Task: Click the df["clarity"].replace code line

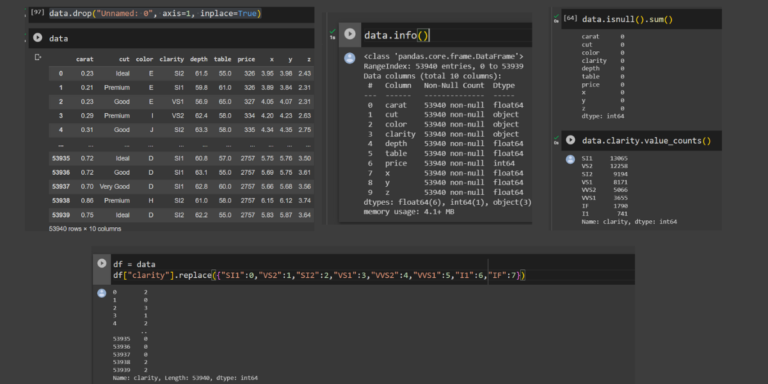Action: 319,275
